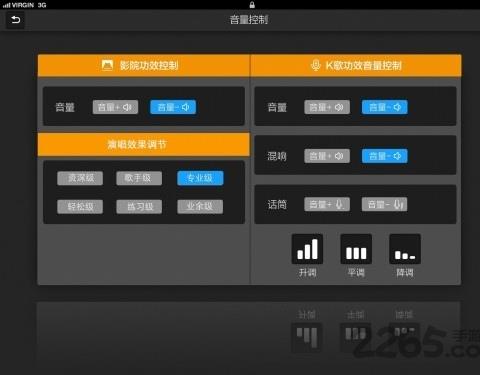Screen dimensions: 480x375
Task: Open the K歌功效音量控制 section header
Action: 356,66
